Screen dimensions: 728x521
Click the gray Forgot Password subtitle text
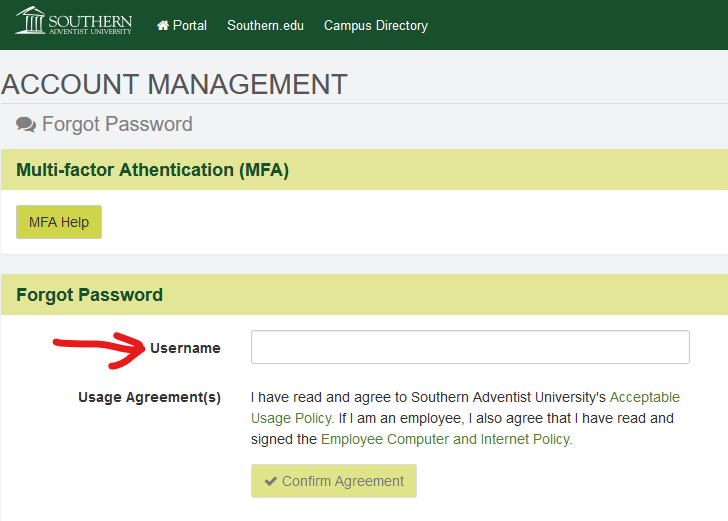pos(117,125)
